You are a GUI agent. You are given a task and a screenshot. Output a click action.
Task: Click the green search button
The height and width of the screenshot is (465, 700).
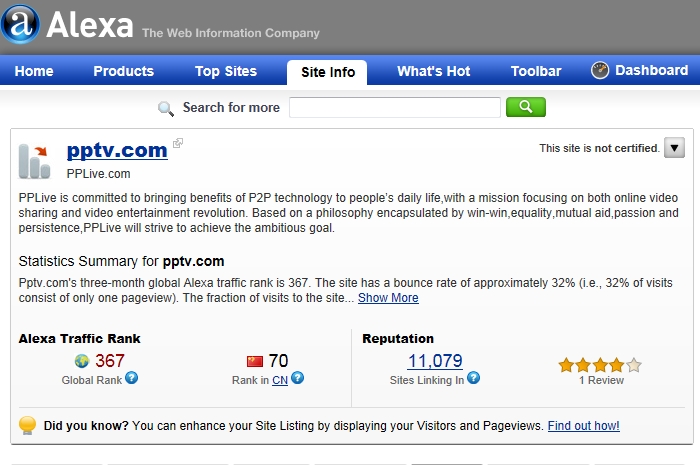coord(525,107)
